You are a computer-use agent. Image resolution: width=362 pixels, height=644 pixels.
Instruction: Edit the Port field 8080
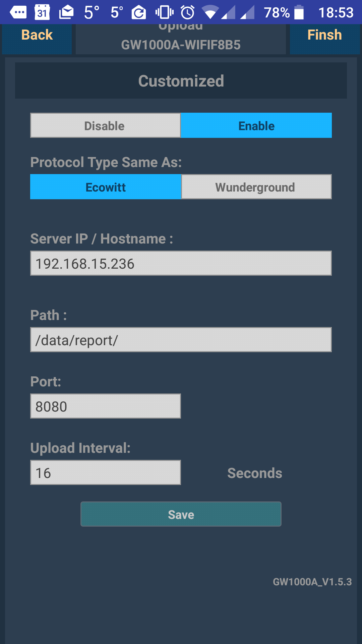pos(106,406)
